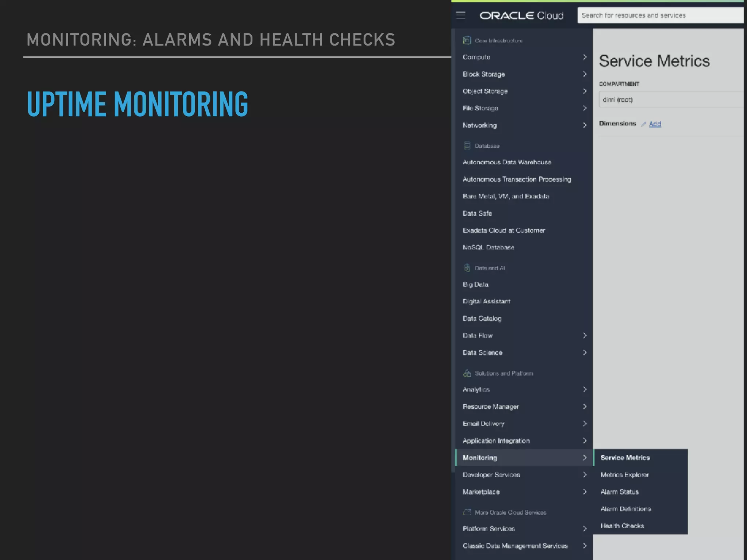Click the More Oracle Cloud Services icon
Viewport: 747px width, 560px height.
[467, 512]
